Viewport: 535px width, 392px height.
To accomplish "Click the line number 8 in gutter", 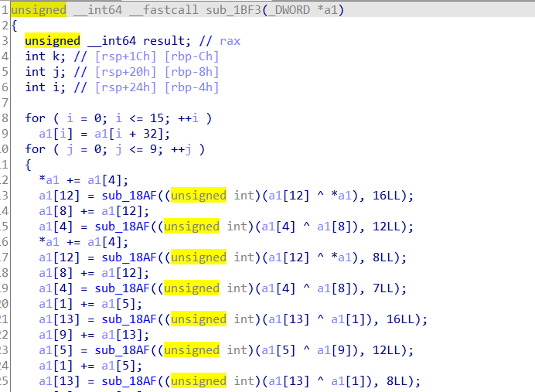I will [x=5, y=118].
